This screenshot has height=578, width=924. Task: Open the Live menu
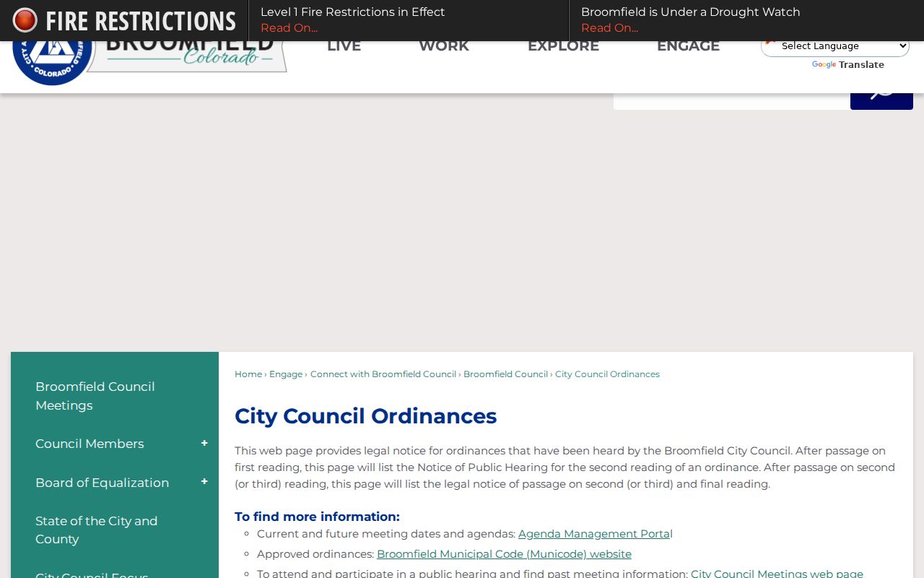point(344,46)
